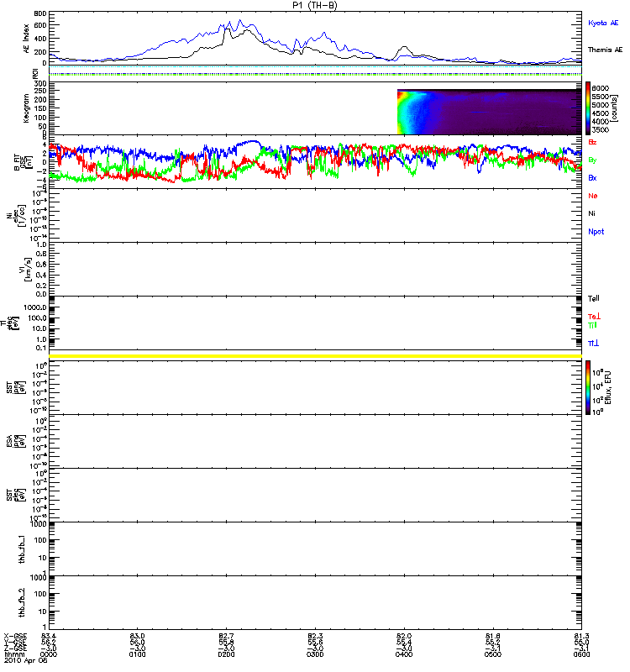This screenshot has width=630, height=672.
Task: Select the Kyoto AE legend label
Action: tap(603, 24)
